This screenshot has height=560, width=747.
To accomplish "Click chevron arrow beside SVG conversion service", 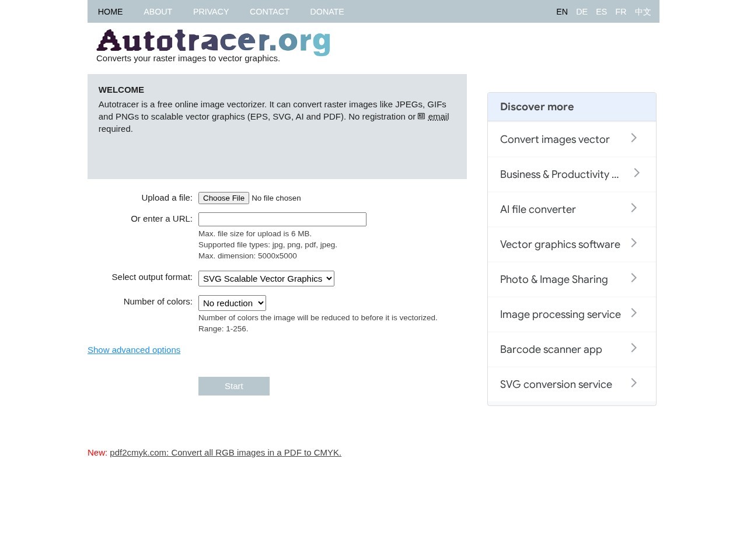I will [x=634, y=383].
